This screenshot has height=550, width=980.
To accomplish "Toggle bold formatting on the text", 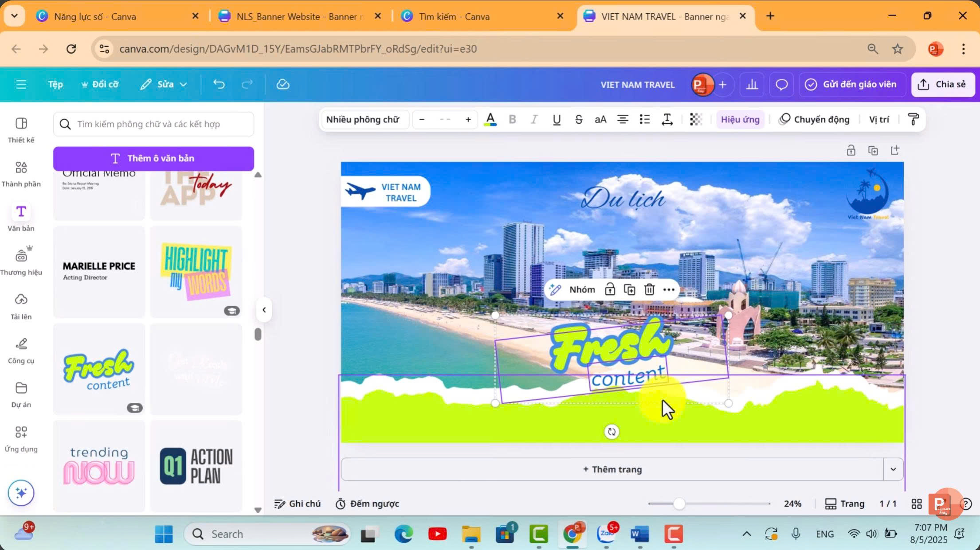I will (512, 119).
